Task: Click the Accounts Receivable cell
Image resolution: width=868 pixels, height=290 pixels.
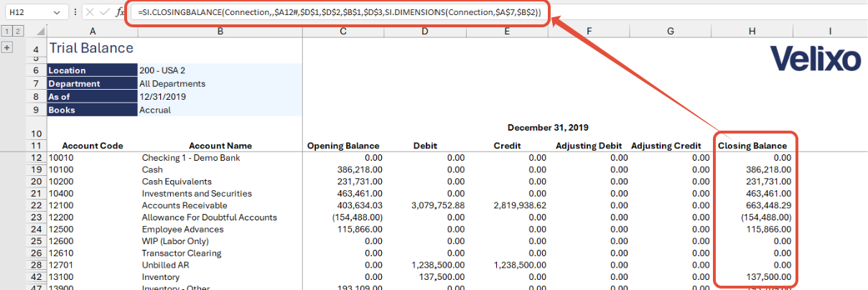Action: tap(220, 205)
